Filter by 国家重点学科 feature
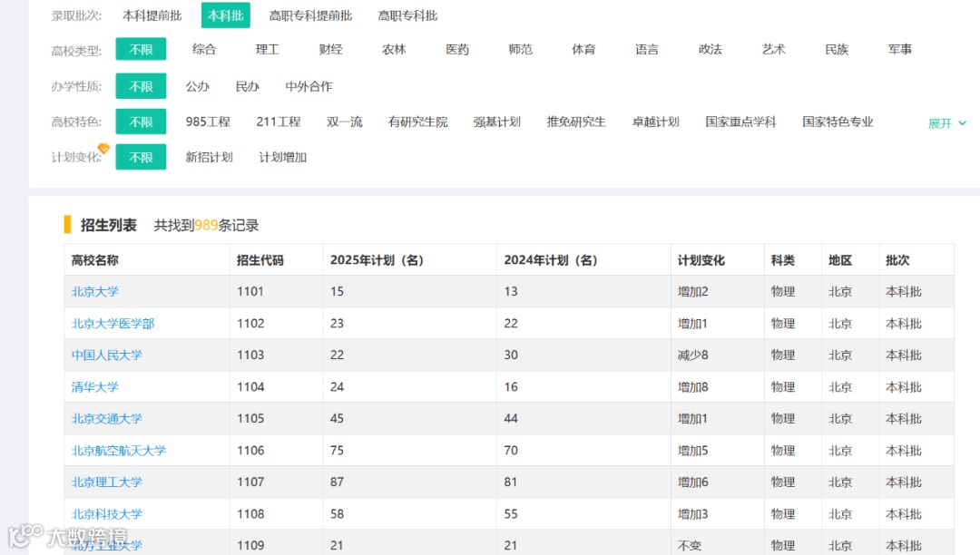This screenshot has width=980, height=555. (x=740, y=122)
